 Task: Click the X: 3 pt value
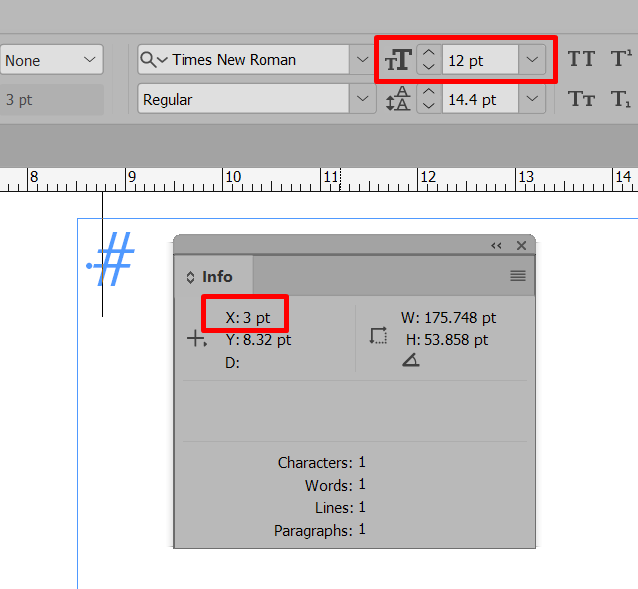coord(248,318)
